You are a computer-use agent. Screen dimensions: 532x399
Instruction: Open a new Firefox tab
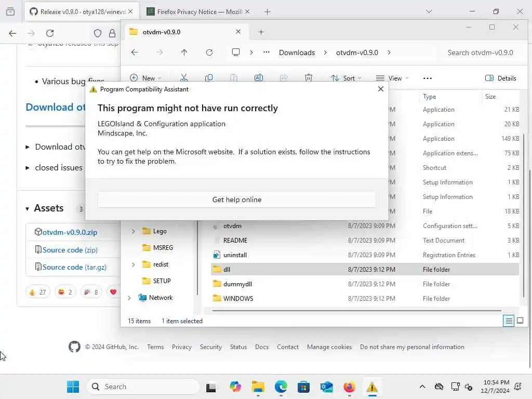click(x=268, y=12)
